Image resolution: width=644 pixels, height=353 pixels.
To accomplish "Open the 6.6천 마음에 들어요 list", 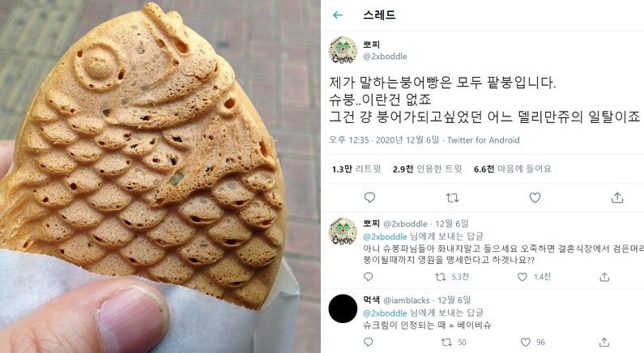I will (x=512, y=168).
